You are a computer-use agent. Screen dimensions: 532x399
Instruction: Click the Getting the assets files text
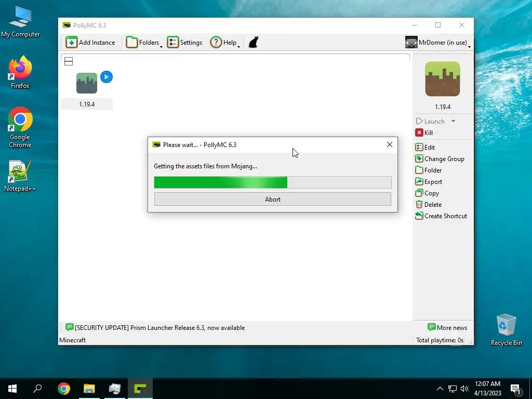[205, 166]
